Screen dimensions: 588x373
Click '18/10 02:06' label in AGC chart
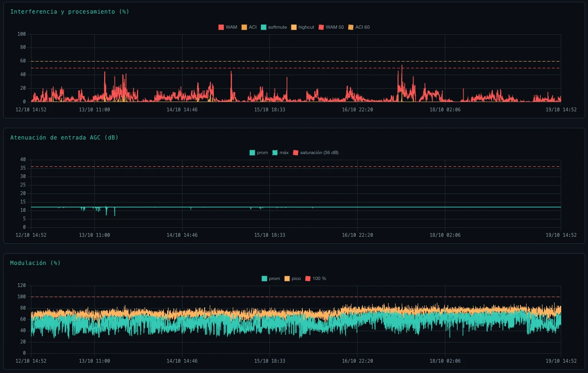(445, 235)
